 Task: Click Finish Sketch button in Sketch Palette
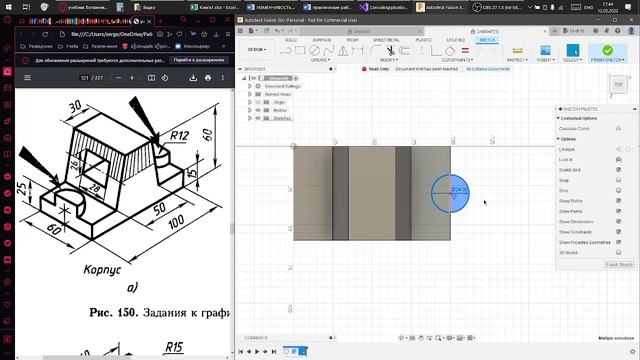tap(619, 264)
